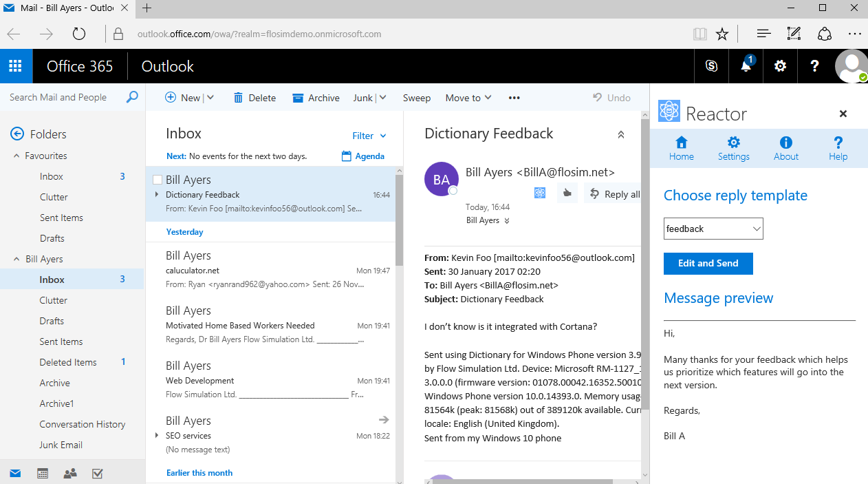Click the like thumbs-up icon in message
The width and height of the screenshot is (868, 484).
pos(567,193)
